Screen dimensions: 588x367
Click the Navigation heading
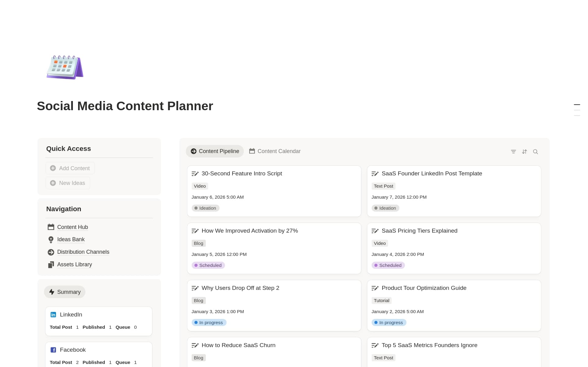64,209
